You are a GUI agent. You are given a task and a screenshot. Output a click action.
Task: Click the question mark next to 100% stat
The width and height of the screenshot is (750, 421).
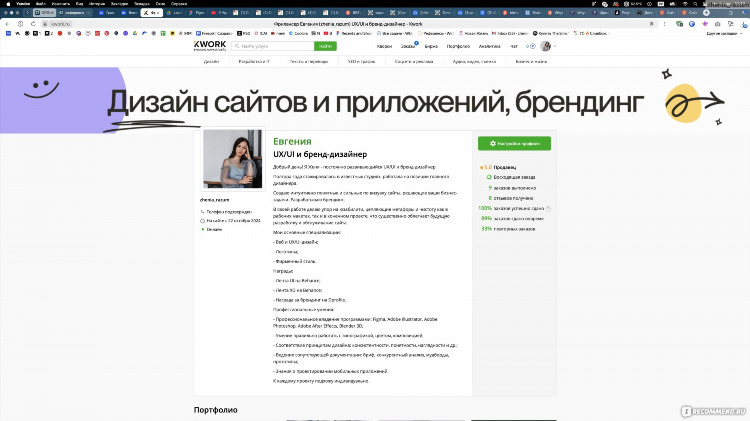[548, 209]
